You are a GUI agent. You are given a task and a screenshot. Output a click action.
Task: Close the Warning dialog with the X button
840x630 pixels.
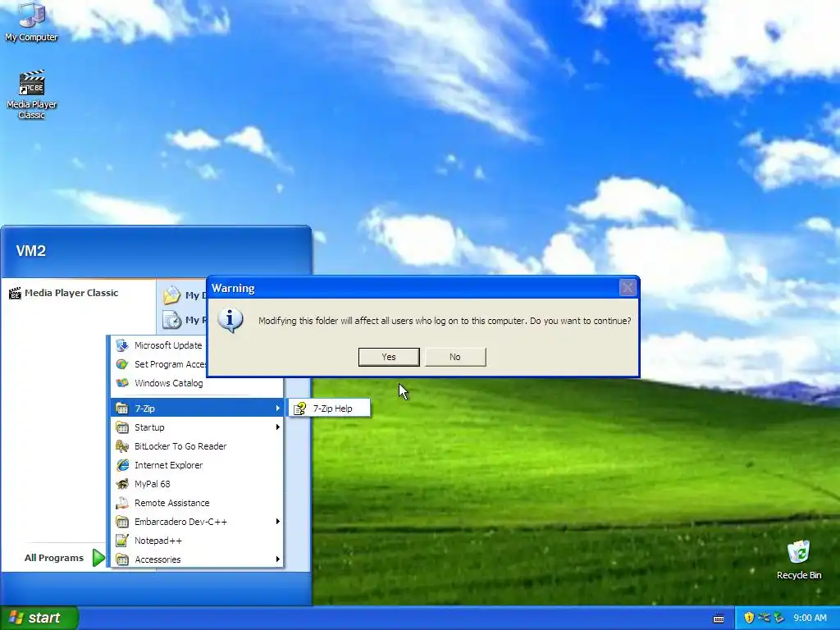point(628,288)
